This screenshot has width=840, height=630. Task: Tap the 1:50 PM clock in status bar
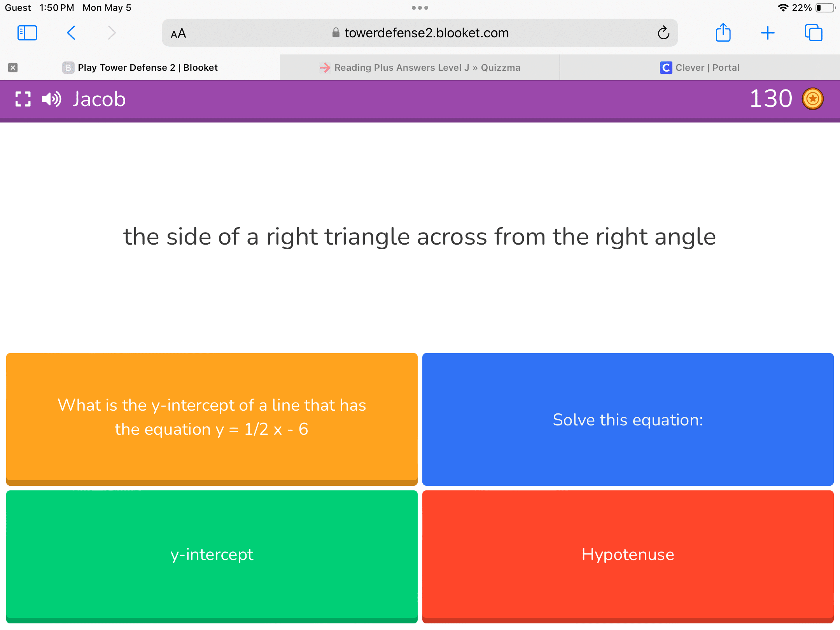point(57,8)
